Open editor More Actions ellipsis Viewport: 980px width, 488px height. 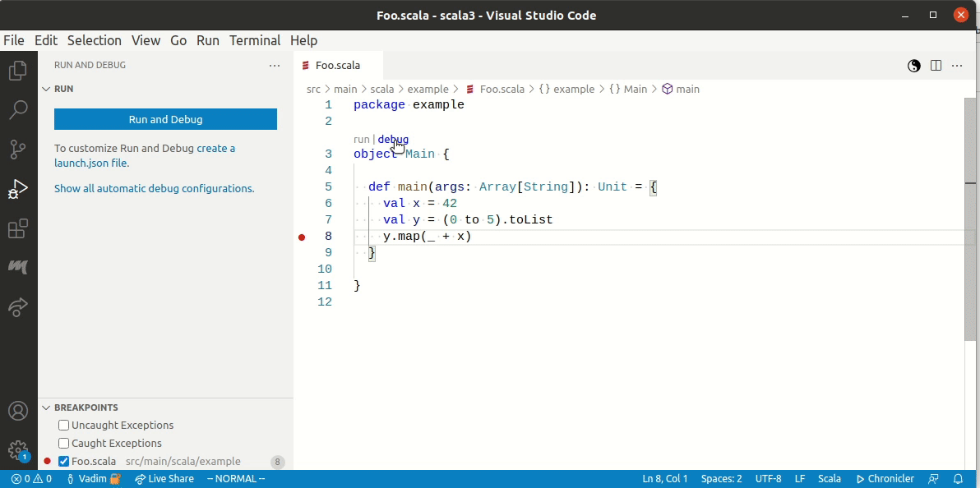[957, 66]
